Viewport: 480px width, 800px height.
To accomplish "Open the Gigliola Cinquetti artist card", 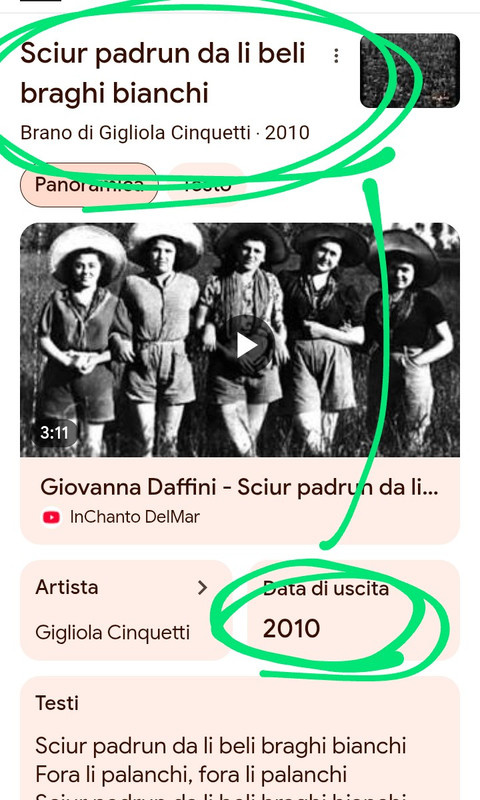I will tap(127, 610).
